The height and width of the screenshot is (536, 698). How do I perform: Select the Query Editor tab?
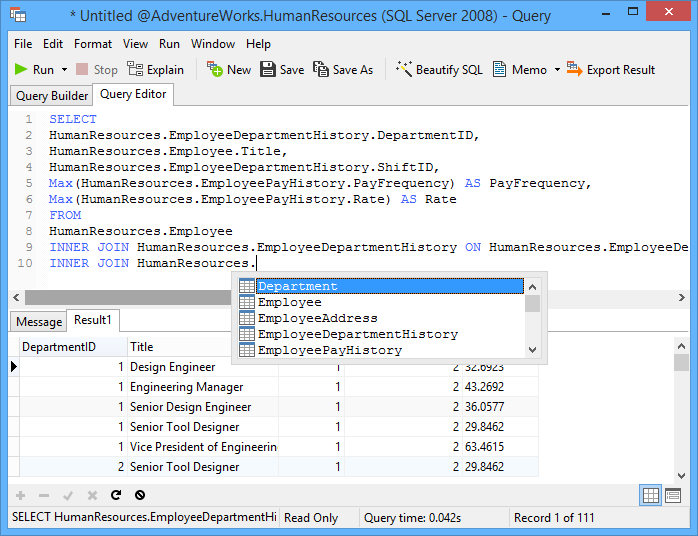pyautogui.click(x=133, y=94)
